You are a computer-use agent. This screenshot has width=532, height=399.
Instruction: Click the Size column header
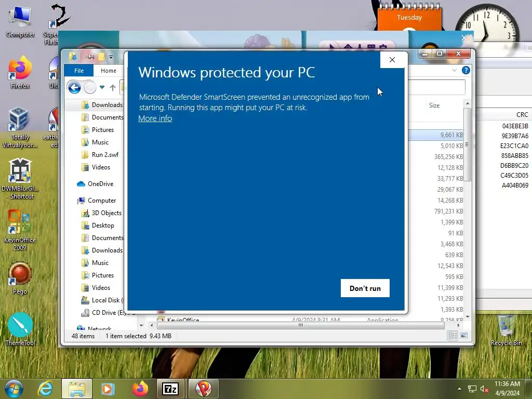[x=434, y=105]
